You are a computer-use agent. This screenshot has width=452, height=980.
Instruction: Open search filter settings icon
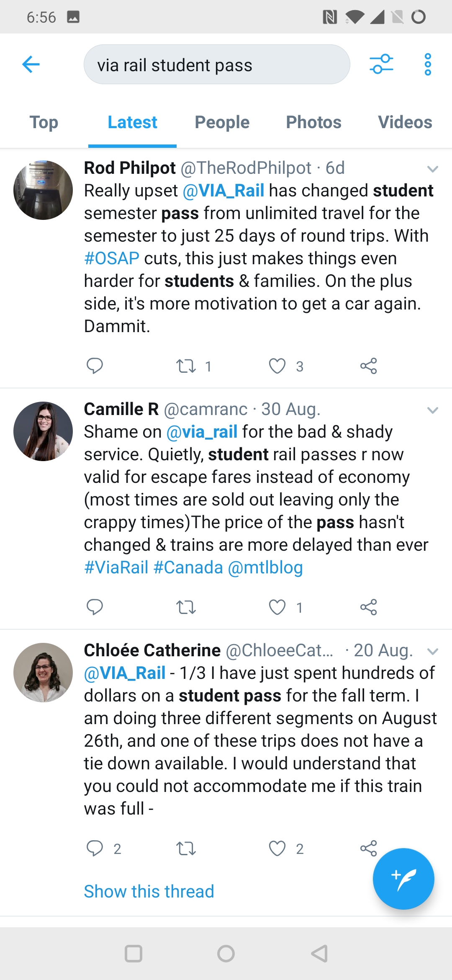coord(381,64)
